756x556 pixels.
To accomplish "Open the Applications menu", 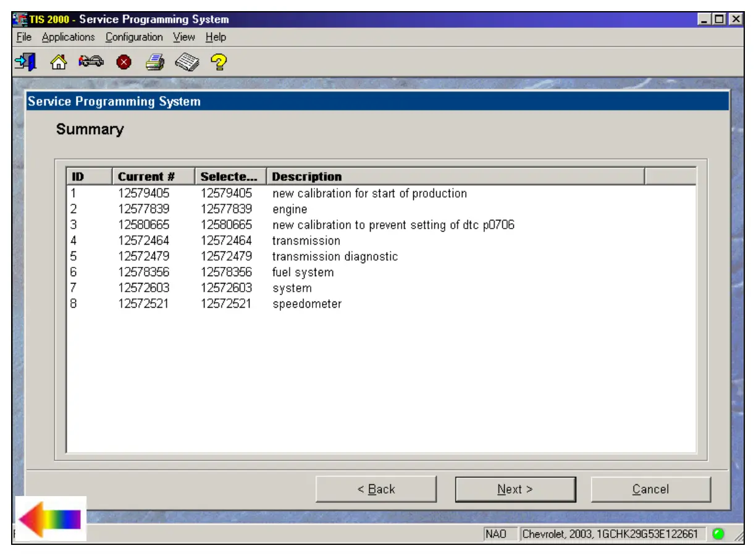I will coord(68,37).
